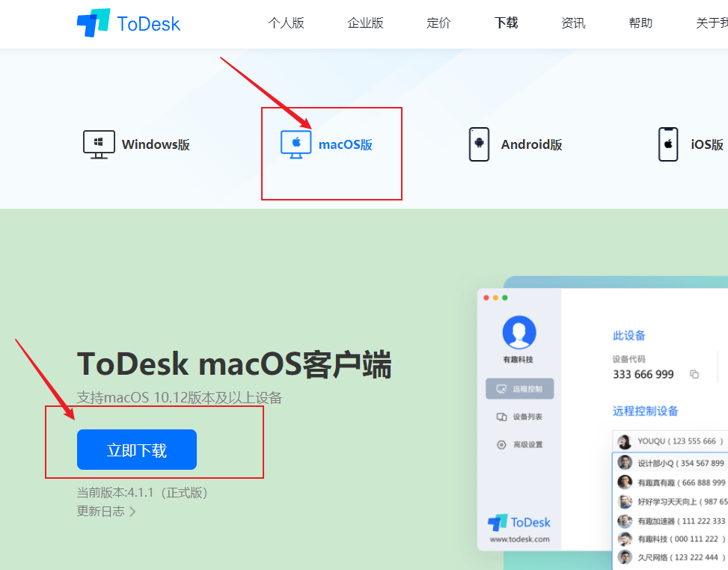Viewport: 728px width, 570px height.
Task: Click the copy icon next to 333 666 999
Action: tap(694, 374)
